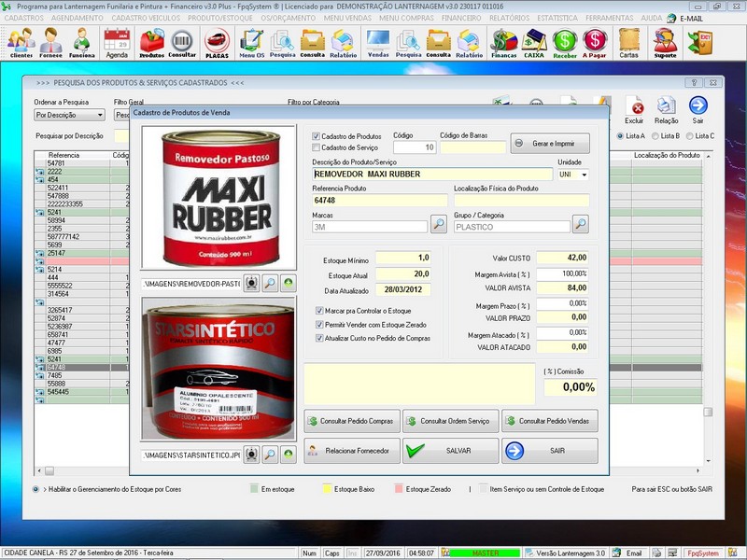Open the MENU VENDAS menu
This screenshot has height=560, width=747.
(x=347, y=18)
